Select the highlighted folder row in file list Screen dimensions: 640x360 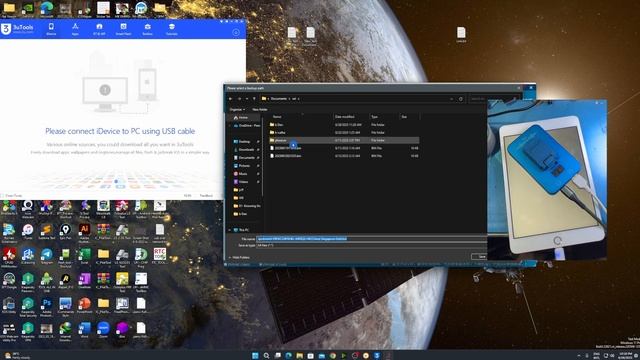[x=344, y=140]
